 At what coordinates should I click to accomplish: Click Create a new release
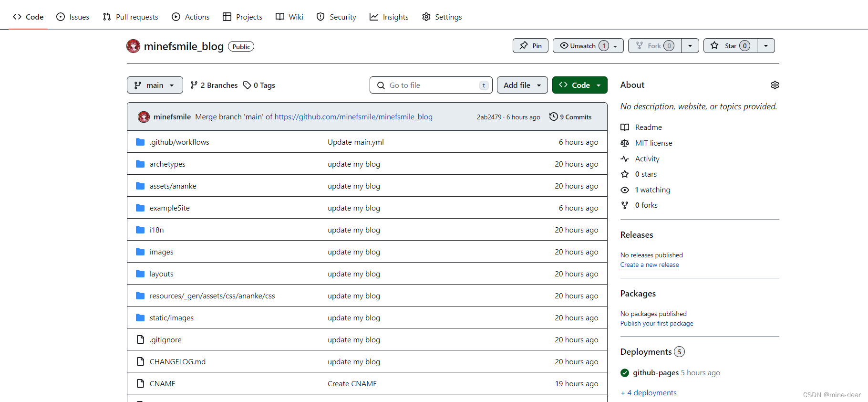pyautogui.click(x=650, y=264)
